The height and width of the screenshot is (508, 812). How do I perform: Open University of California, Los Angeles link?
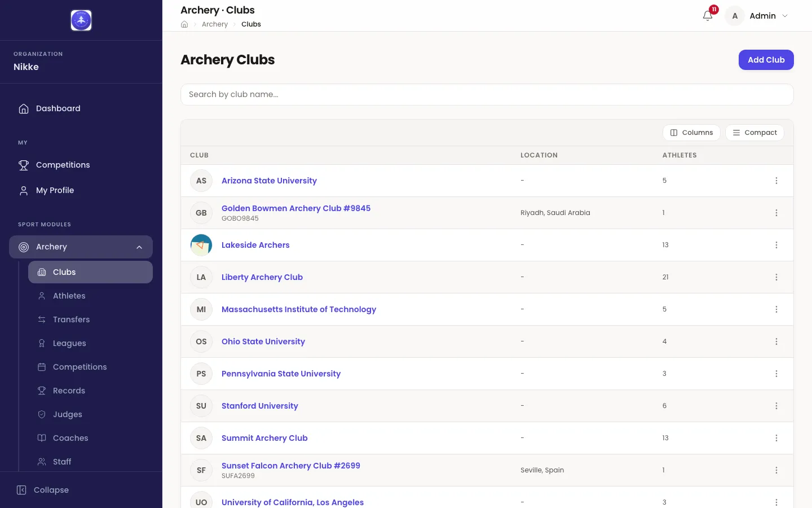coord(292,502)
